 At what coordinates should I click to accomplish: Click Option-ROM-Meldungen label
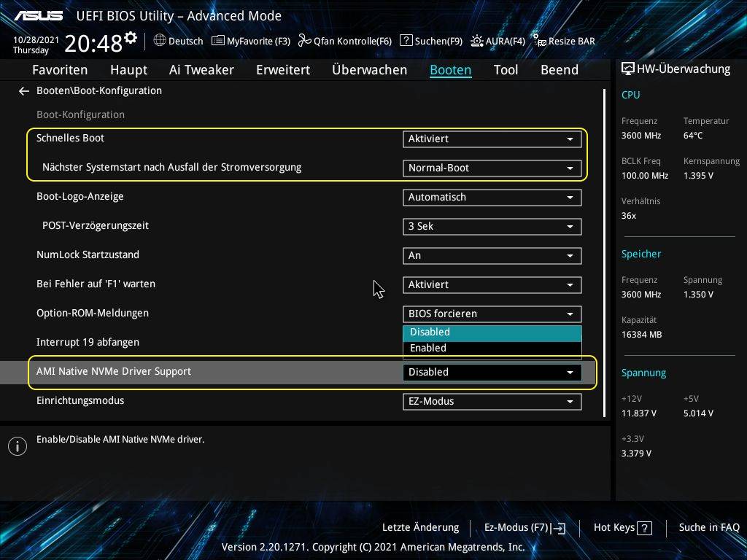(x=93, y=314)
